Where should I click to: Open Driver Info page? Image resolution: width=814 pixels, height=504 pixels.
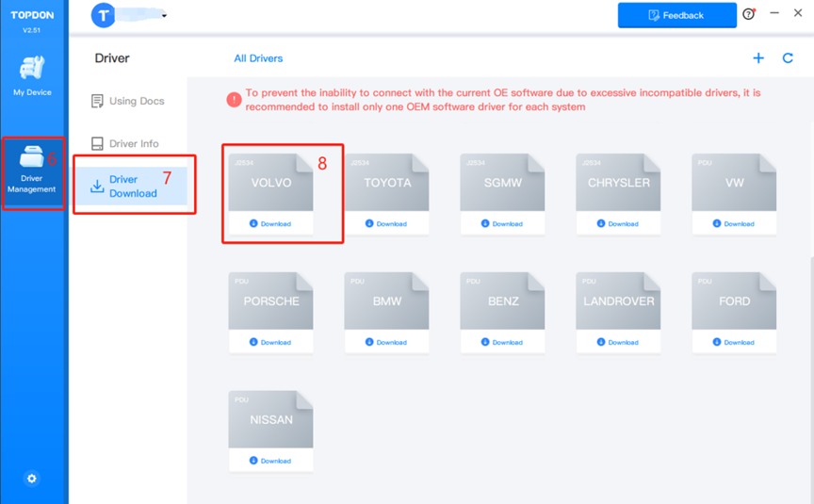[125, 144]
